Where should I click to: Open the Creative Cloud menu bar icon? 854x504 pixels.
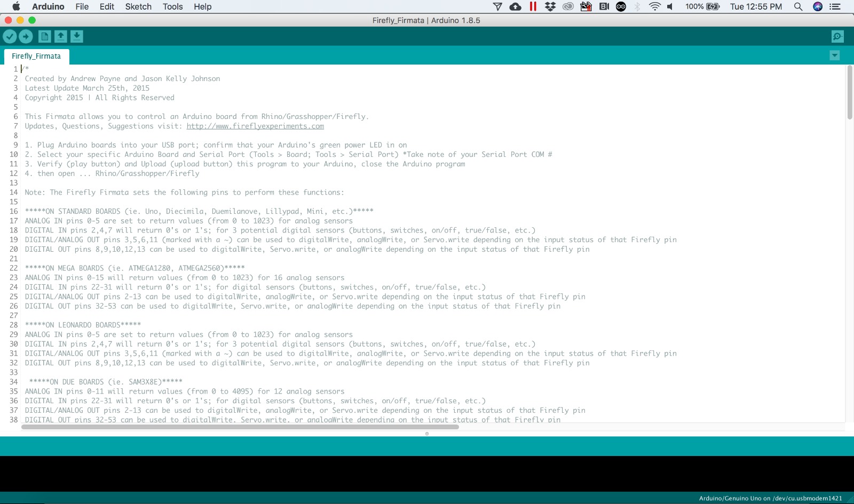568,6
